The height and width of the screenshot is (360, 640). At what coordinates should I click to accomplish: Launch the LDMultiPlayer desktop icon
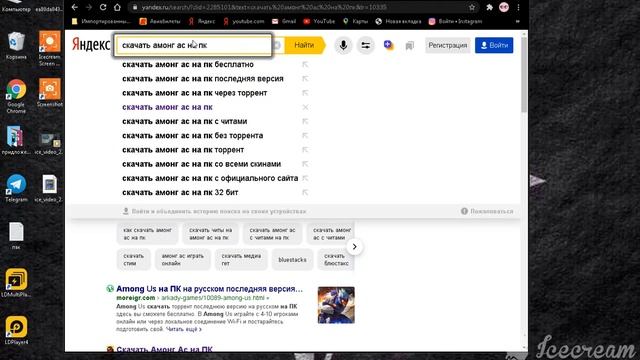tap(16, 282)
